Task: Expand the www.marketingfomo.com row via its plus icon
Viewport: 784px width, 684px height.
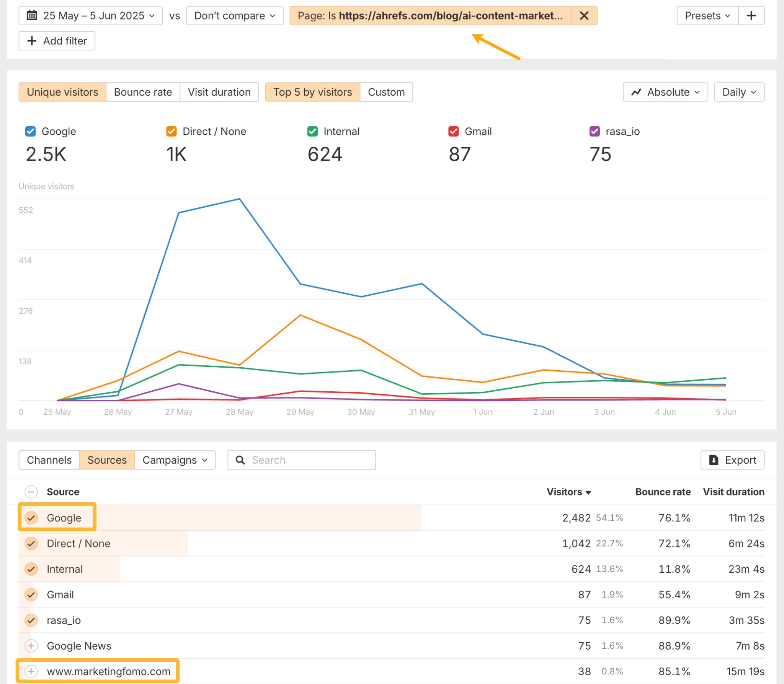Action: [31, 671]
